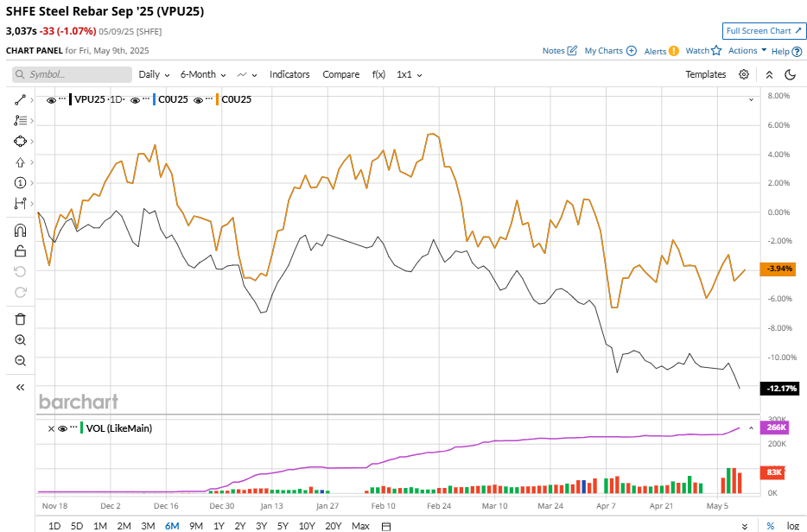The width and height of the screenshot is (807, 532).
Task: Open the 1x1 chart layout dropdown
Action: 409,74
